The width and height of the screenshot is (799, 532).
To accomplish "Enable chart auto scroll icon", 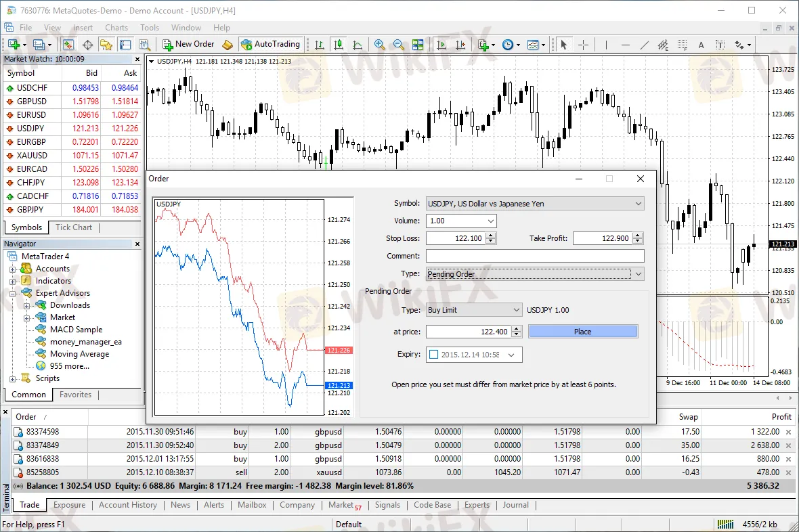I will point(441,45).
